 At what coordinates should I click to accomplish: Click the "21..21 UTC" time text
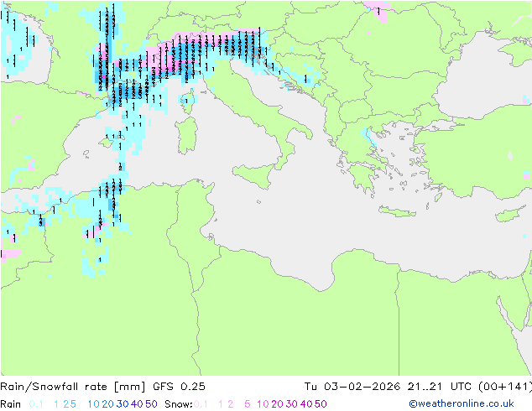pos(439,387)
